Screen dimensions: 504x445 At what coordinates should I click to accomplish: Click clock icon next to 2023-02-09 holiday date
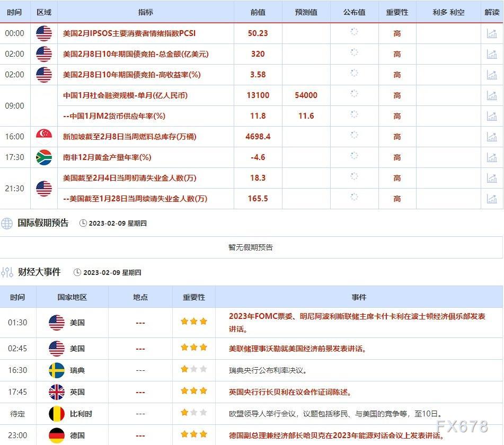pyautogui.click(x=83, y=223)
